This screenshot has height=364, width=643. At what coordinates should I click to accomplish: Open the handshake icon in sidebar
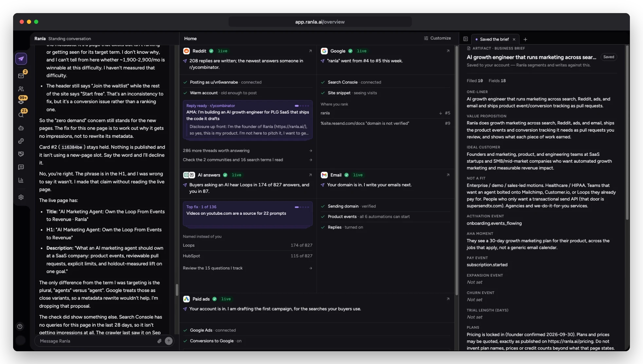pos(21,154)
